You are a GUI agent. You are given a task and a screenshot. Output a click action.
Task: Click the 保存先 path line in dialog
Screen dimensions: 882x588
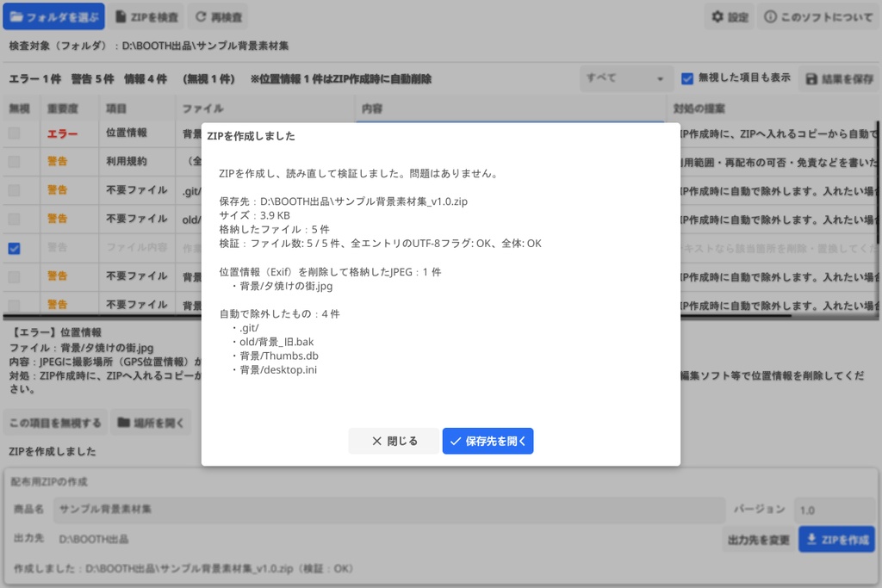343,201
